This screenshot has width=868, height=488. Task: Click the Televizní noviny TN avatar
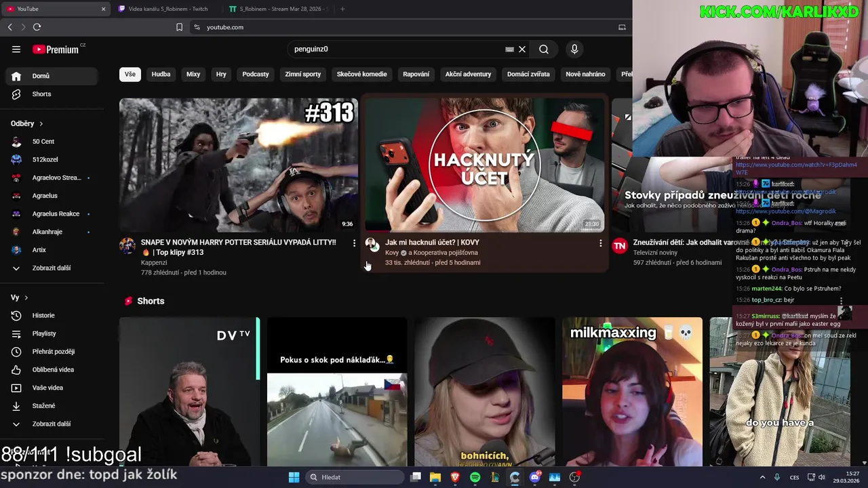click(619, 246)
